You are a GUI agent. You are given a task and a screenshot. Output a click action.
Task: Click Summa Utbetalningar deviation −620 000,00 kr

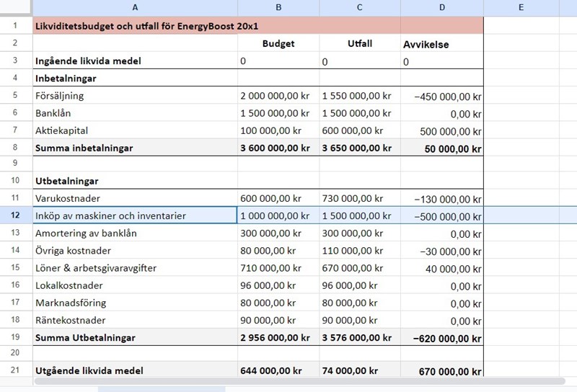tap(441, 337)
